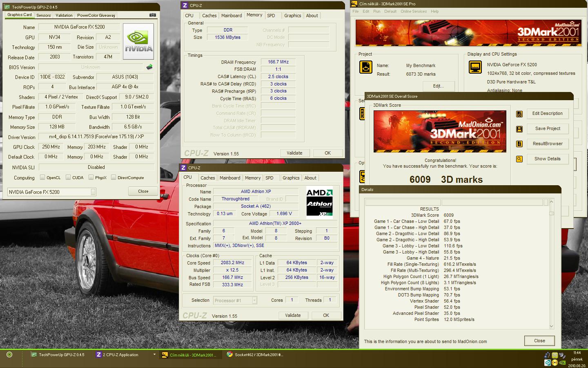The width and height of the screenshot is (588, 368).
Task: Expand the CPU-Z Application taskbar group arrow
Action: 154,355
